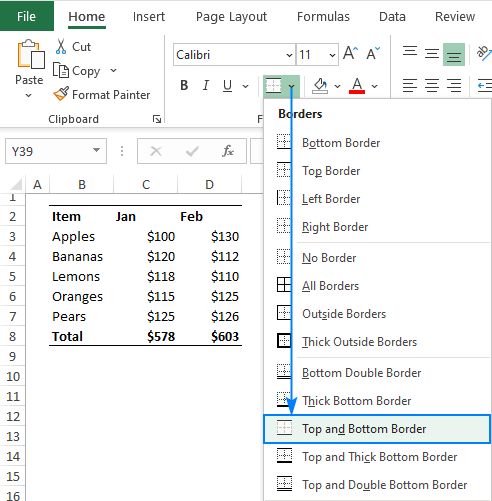Image resolution: width=492 pixels, height=501 pixels.
Task: Click the Select All corner triangle
Action: point(16,184)
